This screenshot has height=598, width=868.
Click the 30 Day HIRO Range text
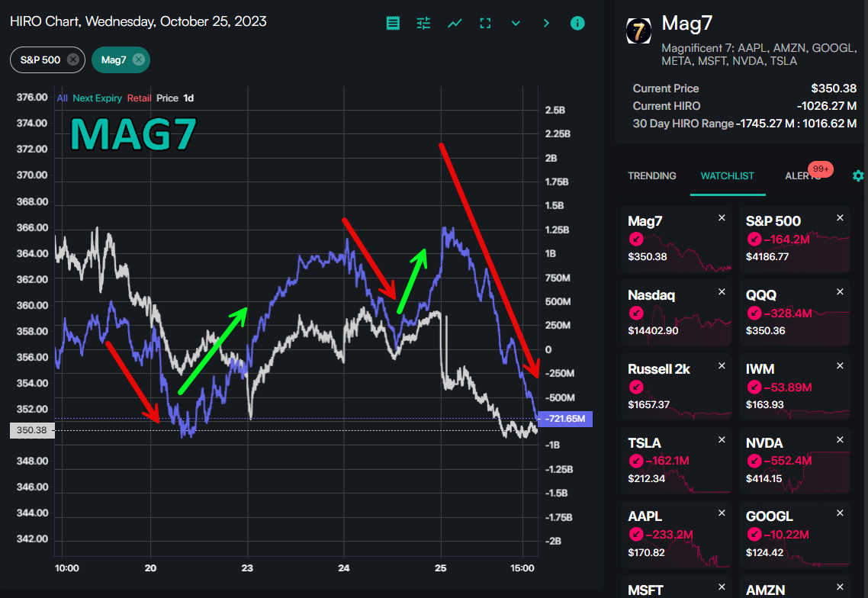(683, 124)
